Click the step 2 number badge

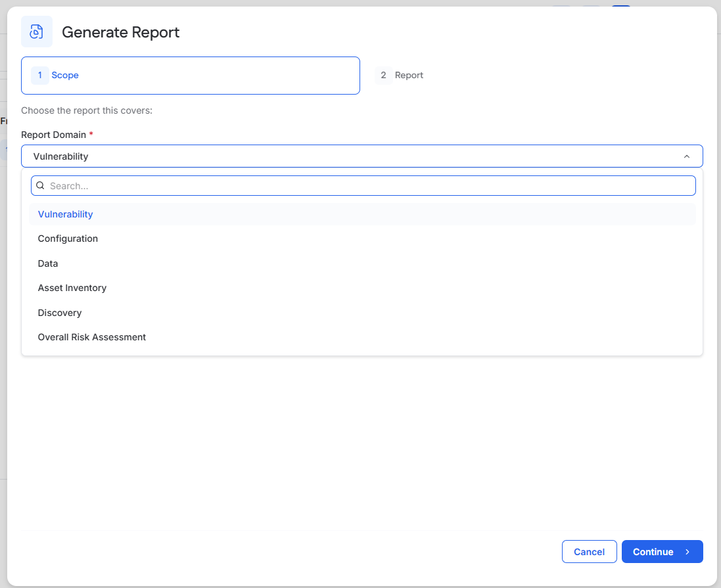point(383,76)
